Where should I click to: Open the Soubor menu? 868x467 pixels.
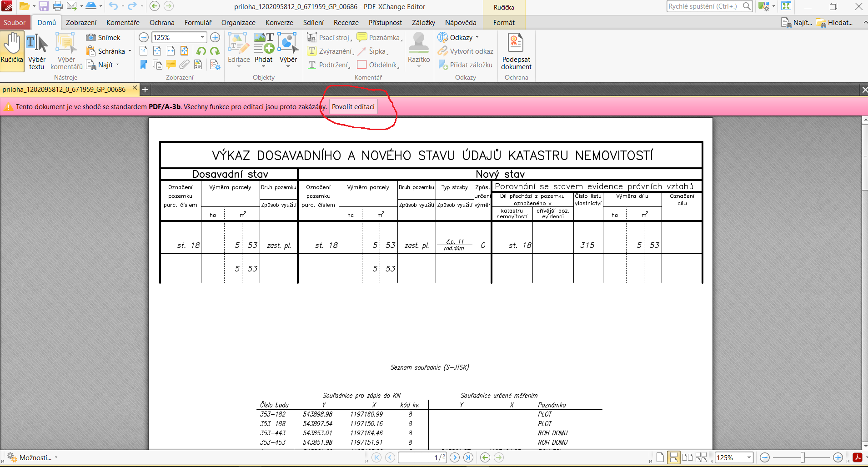15,23
